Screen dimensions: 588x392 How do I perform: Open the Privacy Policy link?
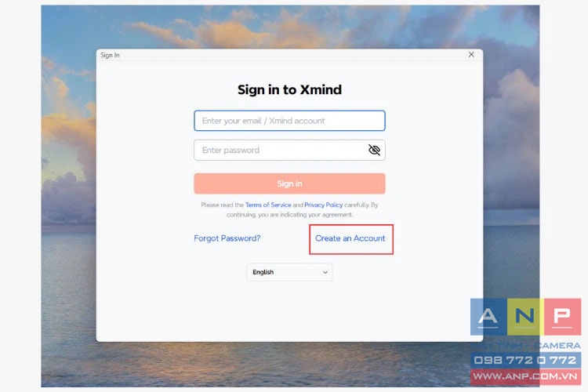click(323, 205)
